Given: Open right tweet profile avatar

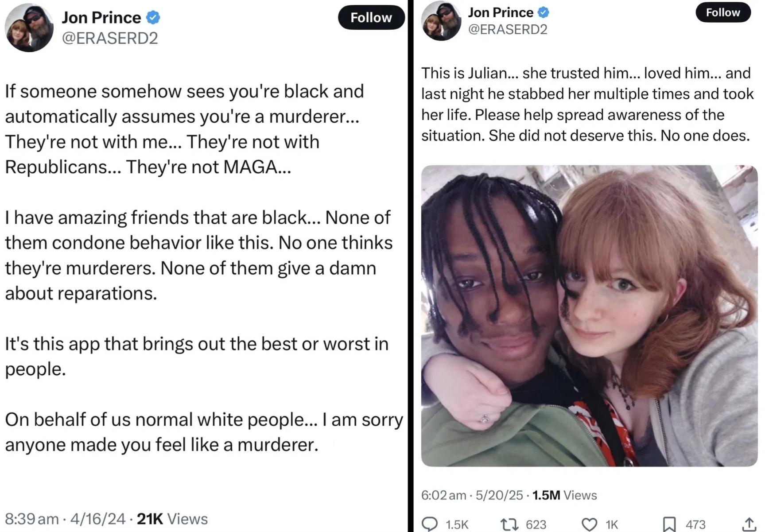Looking at the screenshot, I should [441, 21].
